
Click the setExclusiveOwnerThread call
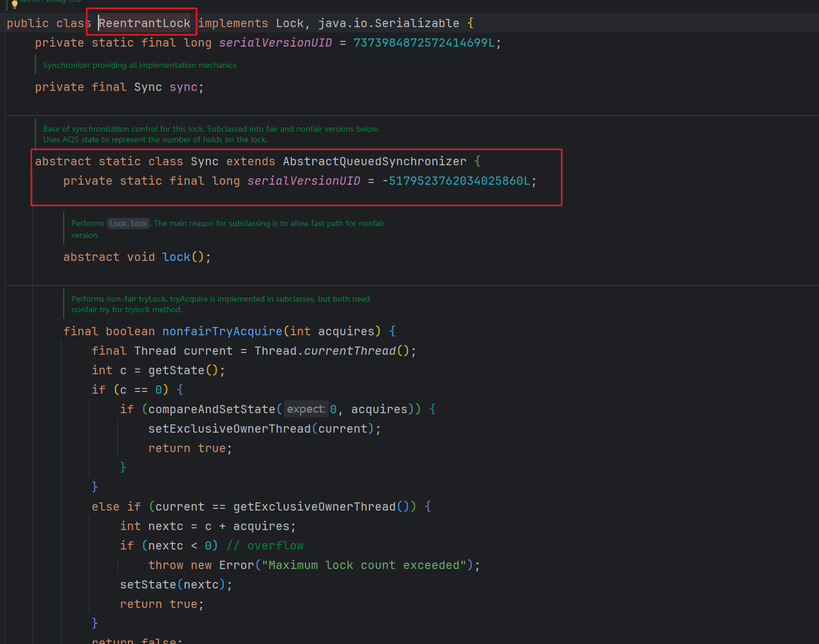tap(230, 429)
